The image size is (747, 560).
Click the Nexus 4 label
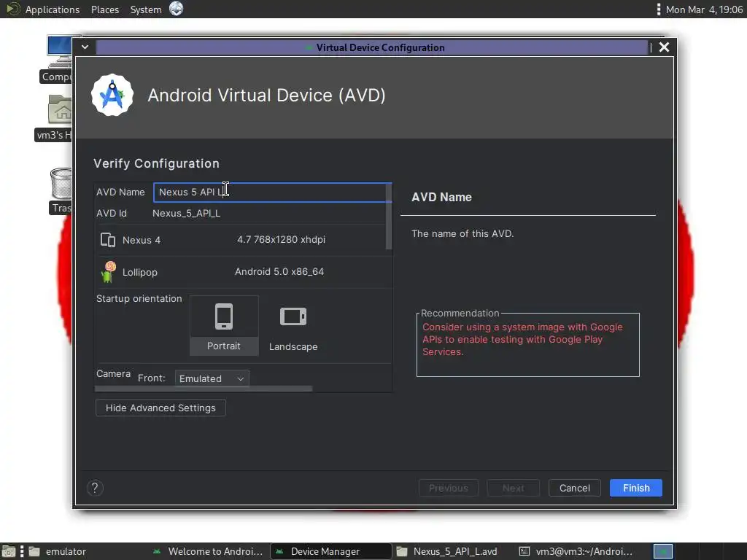pos(142,240)
